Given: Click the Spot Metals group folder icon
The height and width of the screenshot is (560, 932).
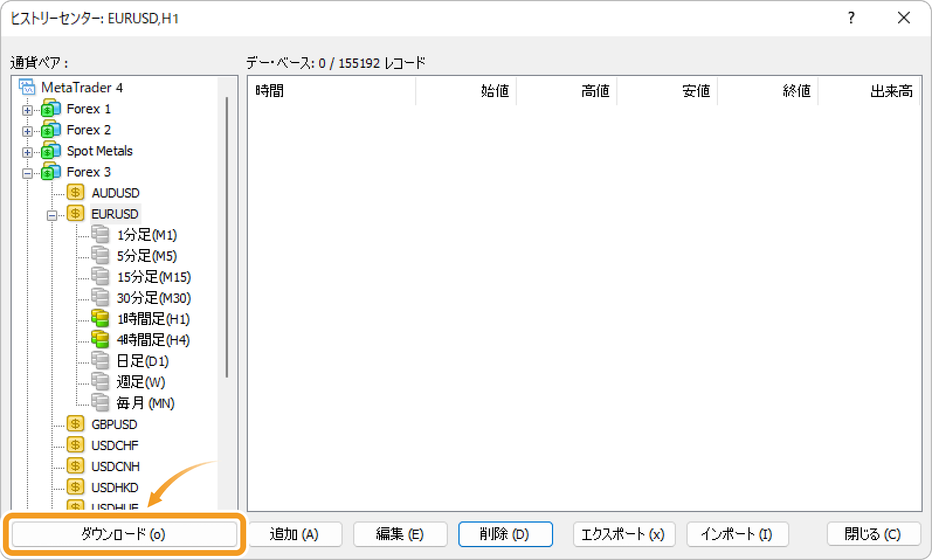Looking at the screenshot, I should tap(51, 151).
